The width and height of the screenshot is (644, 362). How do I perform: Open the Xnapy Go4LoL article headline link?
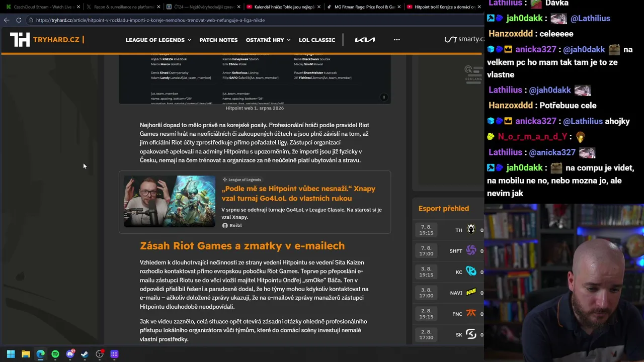pos(298,193)
